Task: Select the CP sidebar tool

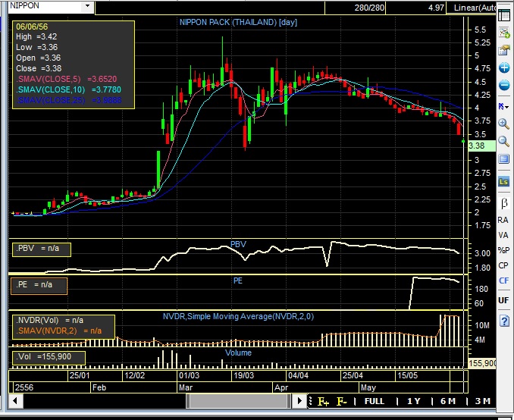Action: pyautogui.click(x=503, y=265)
